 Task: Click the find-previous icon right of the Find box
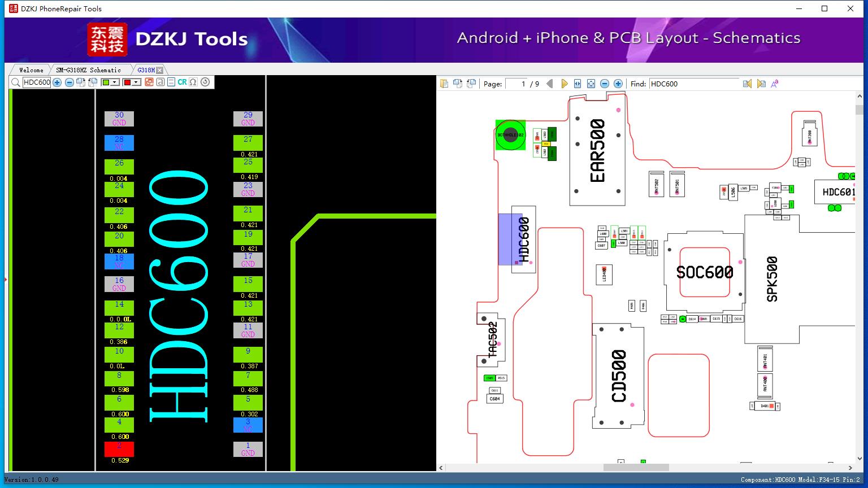747,84
